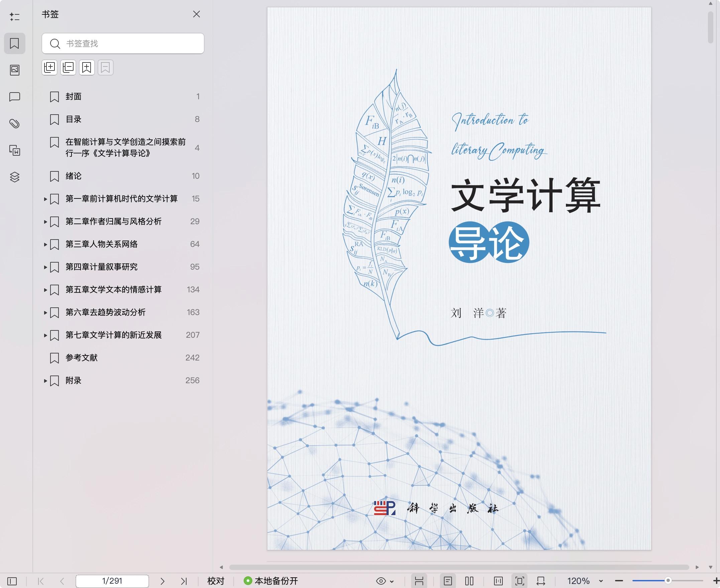
Task: Click the zoom out minus button
Action: pyautogui.click(x=619, y=581)
